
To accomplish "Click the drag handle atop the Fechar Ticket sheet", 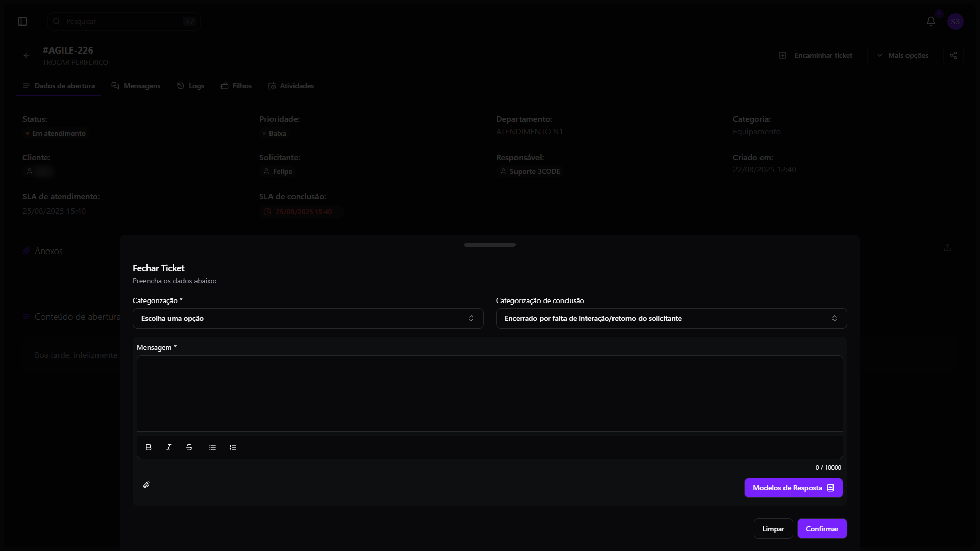I will tap(489, 245).
